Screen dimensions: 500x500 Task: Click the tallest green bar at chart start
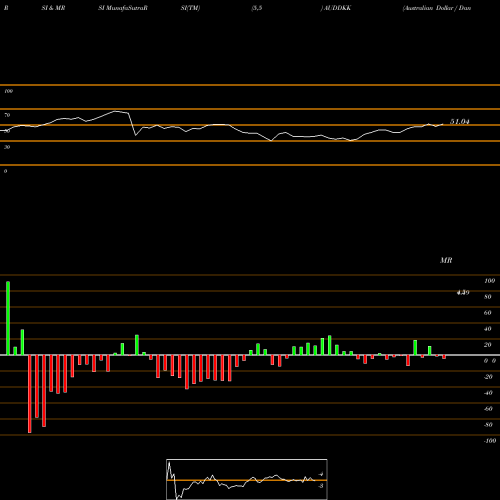coord(8,318)
